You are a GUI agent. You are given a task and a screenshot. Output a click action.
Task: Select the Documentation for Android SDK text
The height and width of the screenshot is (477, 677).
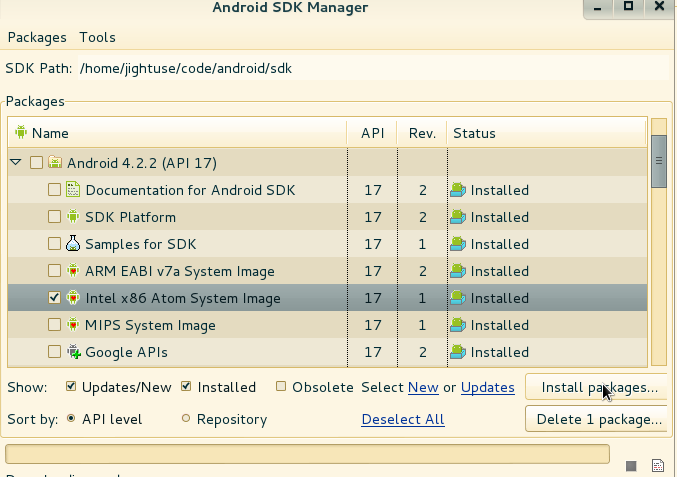pyautogui.click(x=190, y=190)
